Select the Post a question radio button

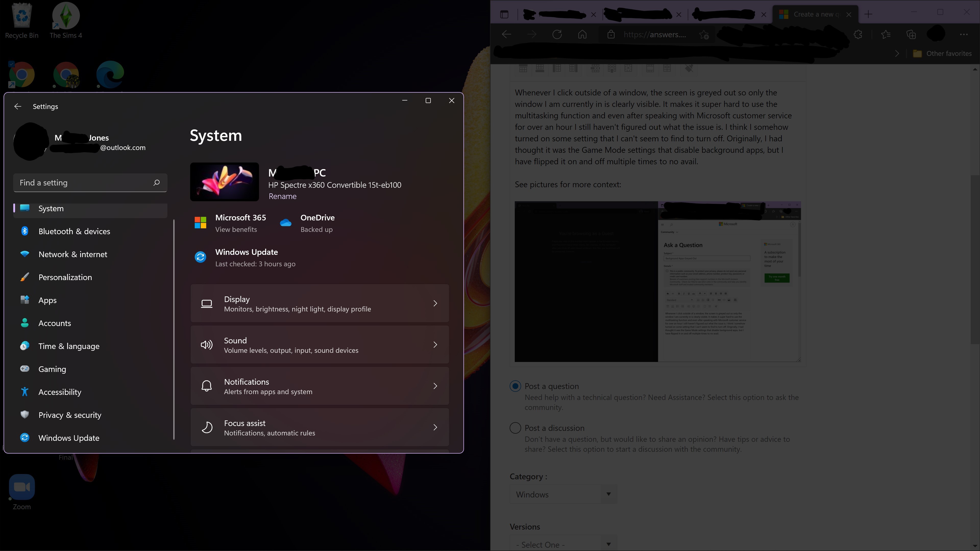[x=515, y=386]
